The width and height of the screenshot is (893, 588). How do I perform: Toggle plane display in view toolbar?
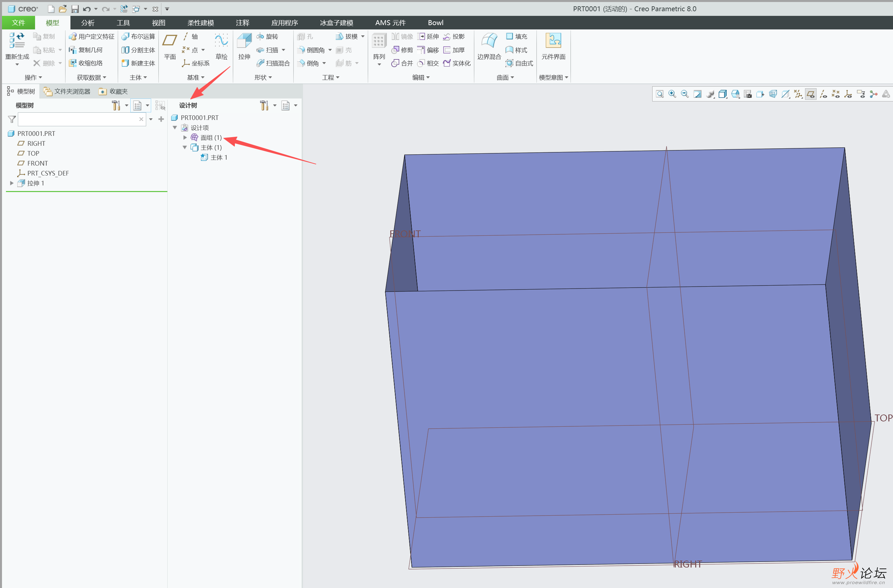coord(810,94)
